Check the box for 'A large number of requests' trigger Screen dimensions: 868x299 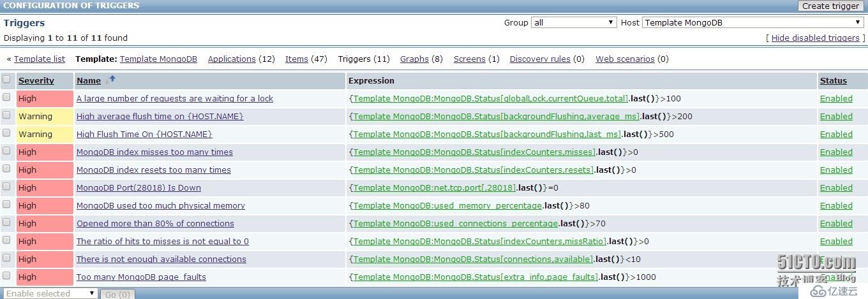tap(6, 98)
